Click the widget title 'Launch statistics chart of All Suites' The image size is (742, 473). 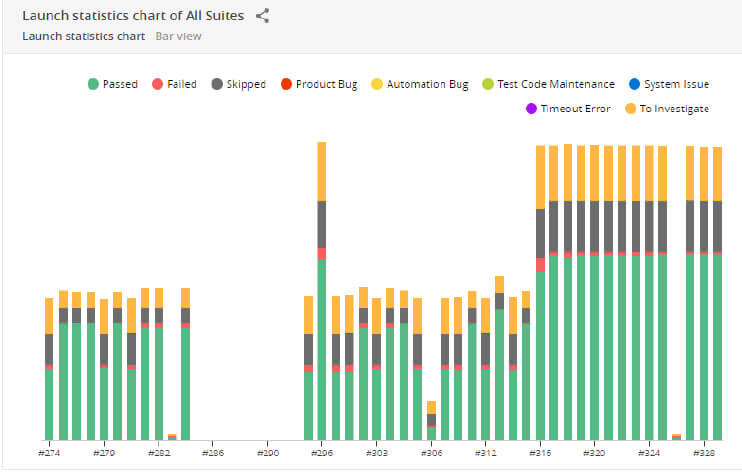133,16
